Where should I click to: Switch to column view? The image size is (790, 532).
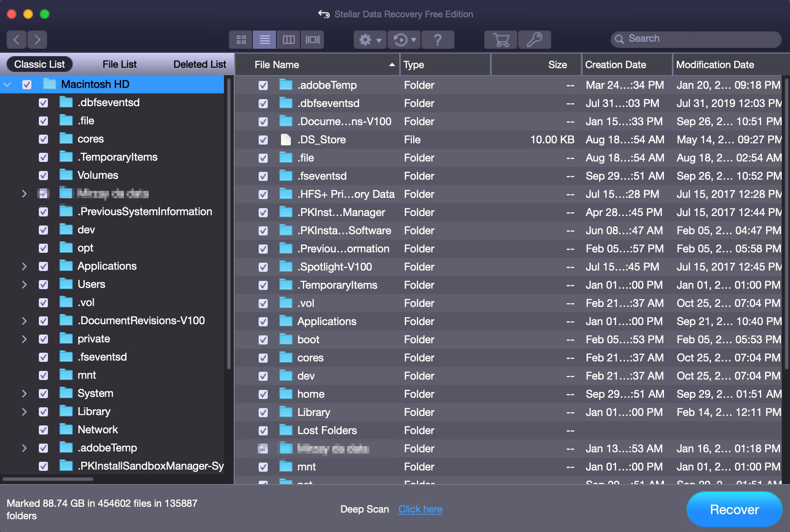pos(288,40)
